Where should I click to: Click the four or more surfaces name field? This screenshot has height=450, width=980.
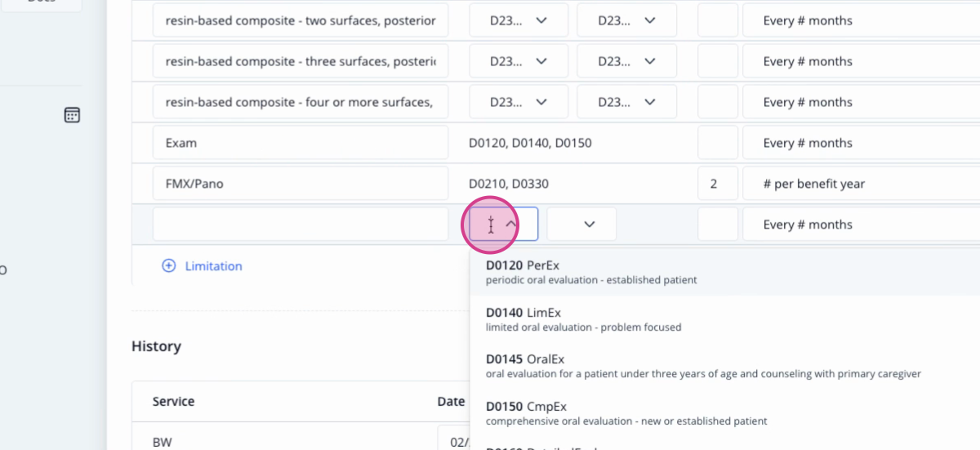pos(301,102)
